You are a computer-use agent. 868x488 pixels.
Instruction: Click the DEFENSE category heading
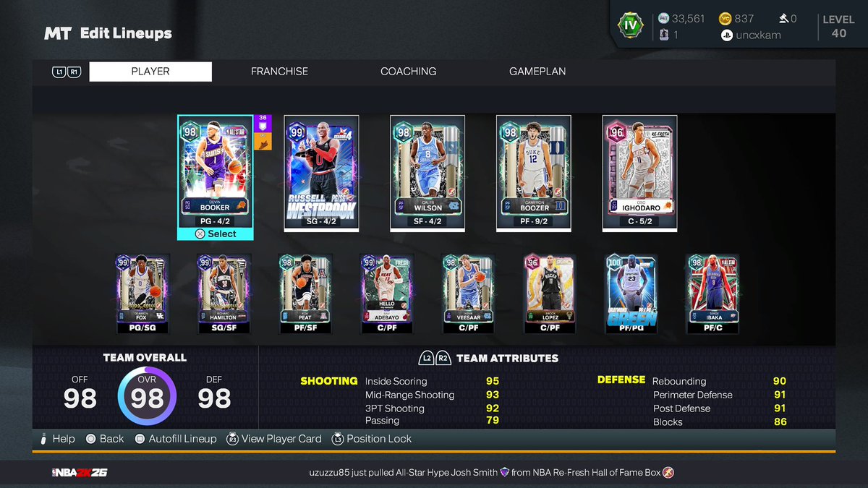click(x=621, y=380)
